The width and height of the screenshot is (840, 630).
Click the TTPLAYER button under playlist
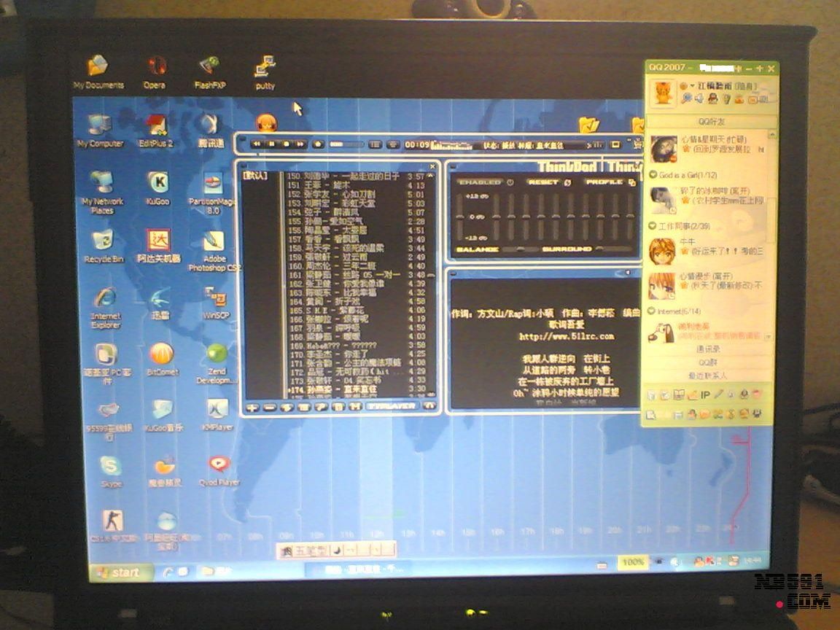click(392, 407)
